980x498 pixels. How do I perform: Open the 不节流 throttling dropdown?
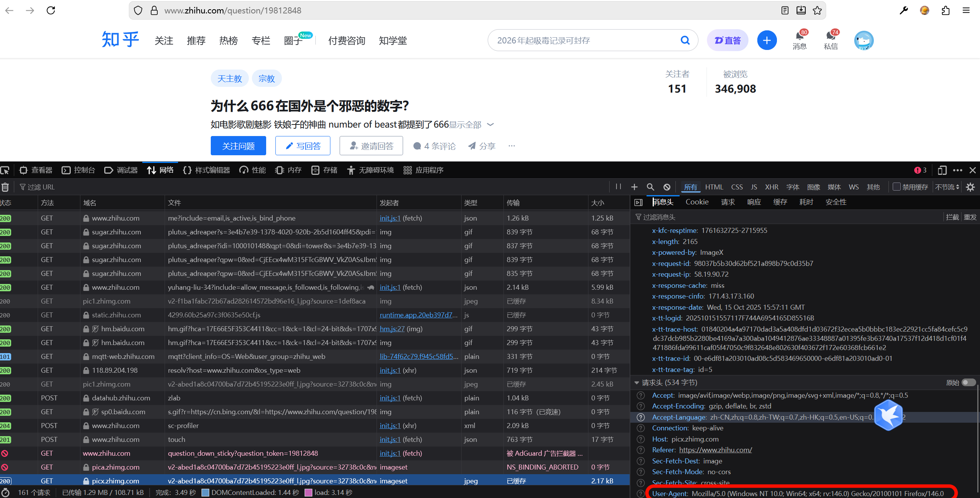(947, 187)
